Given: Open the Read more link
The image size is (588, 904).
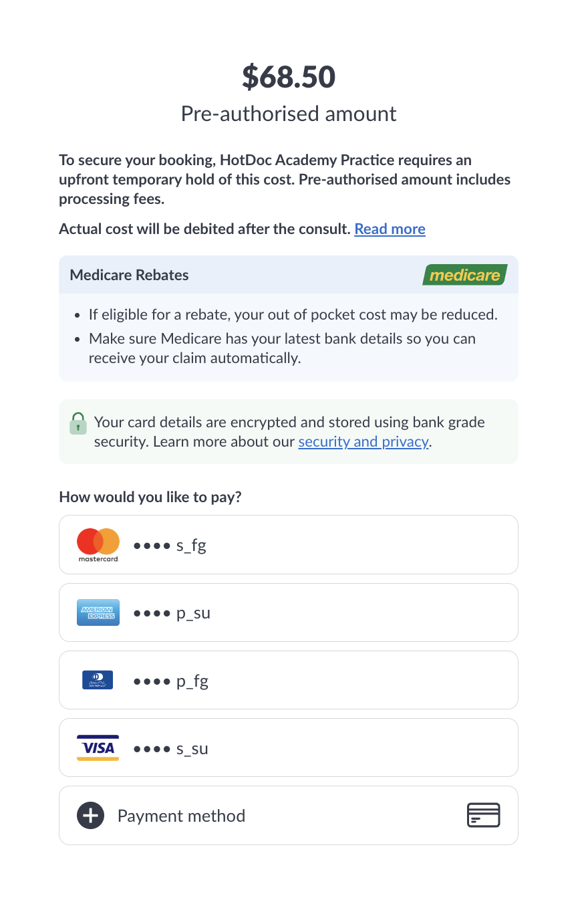Looking at the screenshot, I should point(390,229).
